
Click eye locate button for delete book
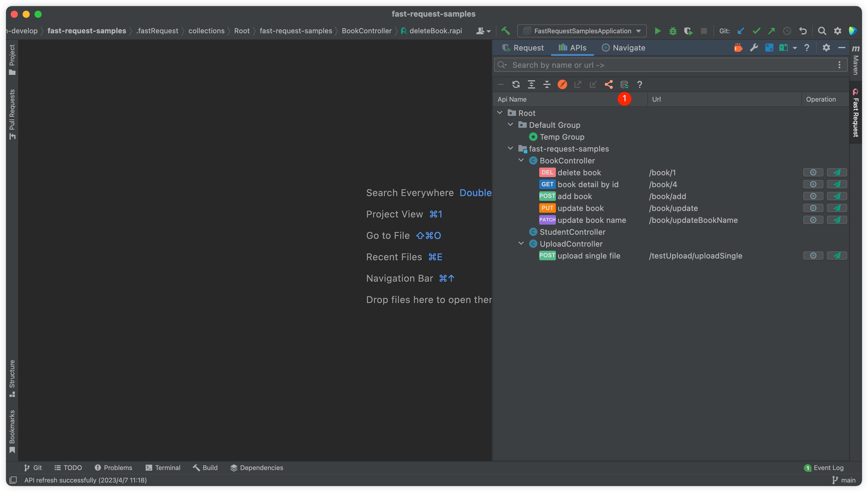pyautogui.click(x=813, y=173)
